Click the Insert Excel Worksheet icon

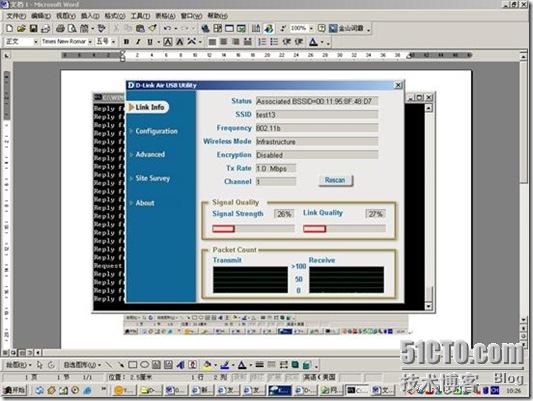click(x=241, y=29)
